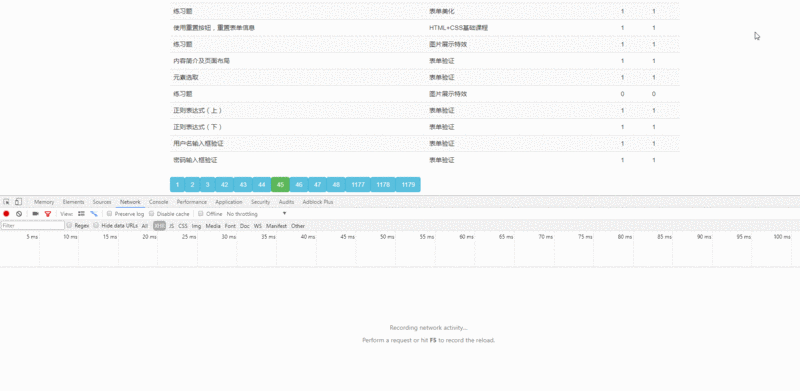Viewport: 800px width, 391px height.
Task: Check the Regex filter checkbox
Action: click(x=69, y=225)
